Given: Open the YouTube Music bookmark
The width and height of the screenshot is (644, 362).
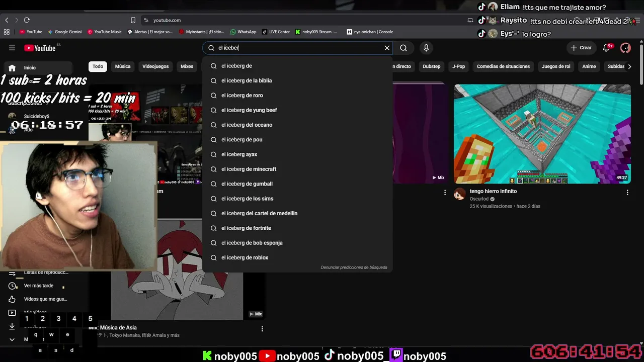Looking at the screenshot, I should [105, 32].
